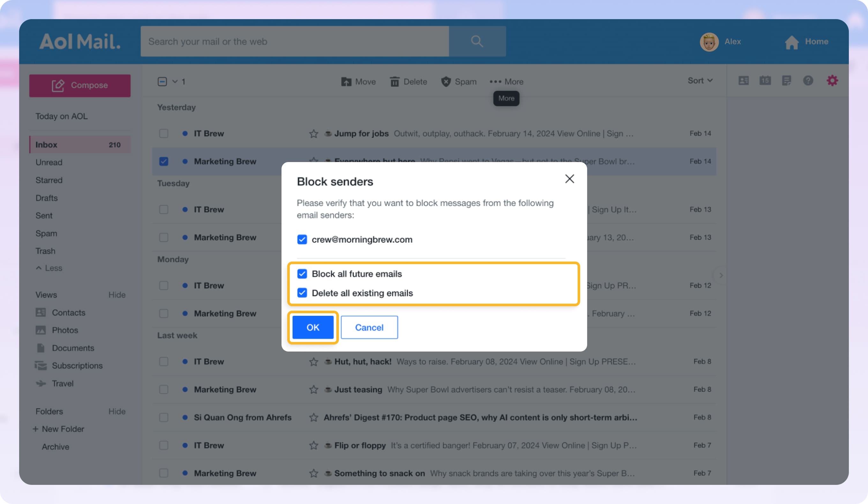Image resolution: width=868 pixels, height=504 pixels.
Task: Confirm blocking by clicking OK
Action: [313, 327]
